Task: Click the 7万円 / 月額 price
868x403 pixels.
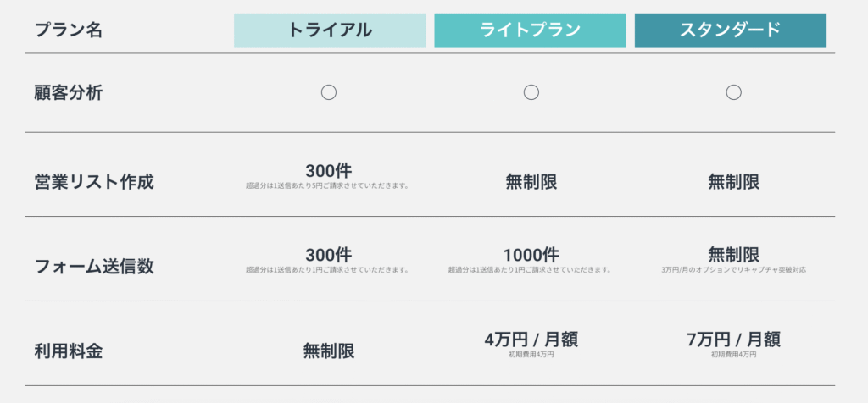Action: [733, 340]
